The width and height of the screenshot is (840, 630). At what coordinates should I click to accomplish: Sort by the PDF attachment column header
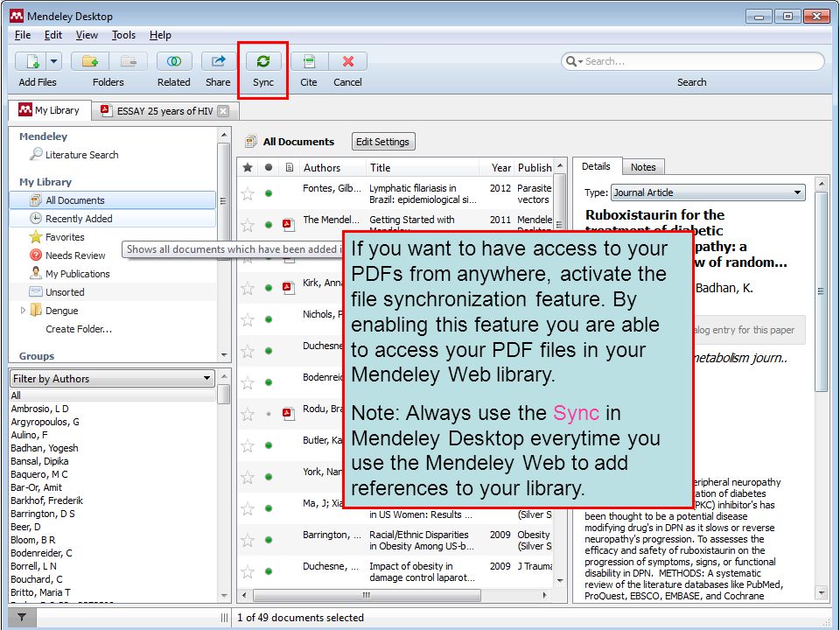[290, 168]
